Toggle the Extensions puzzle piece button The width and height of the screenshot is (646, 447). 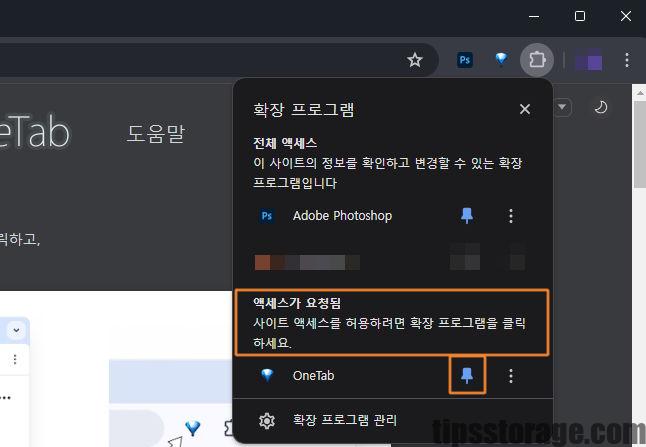point(537,60)
